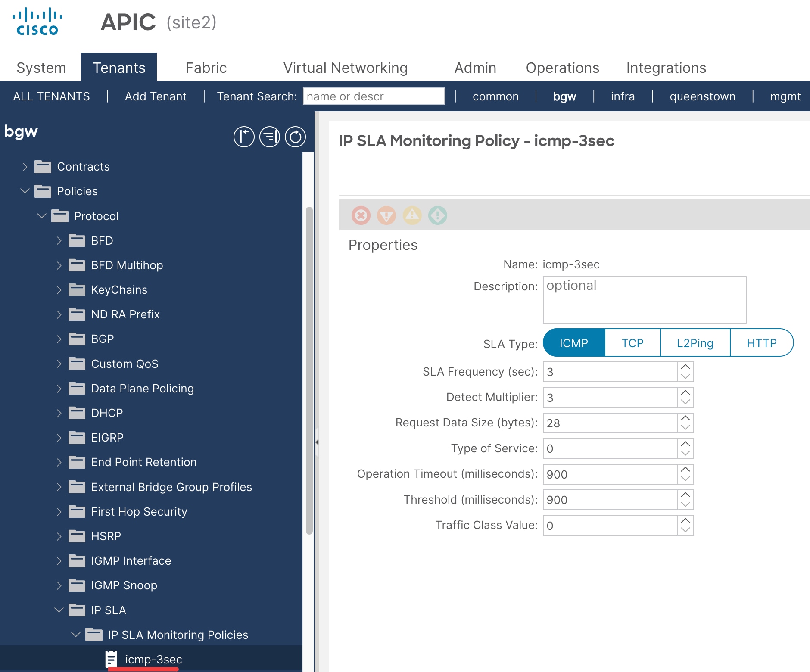Click the Cisco logo
Screen dimensions: 810x672
click(37, 22)
